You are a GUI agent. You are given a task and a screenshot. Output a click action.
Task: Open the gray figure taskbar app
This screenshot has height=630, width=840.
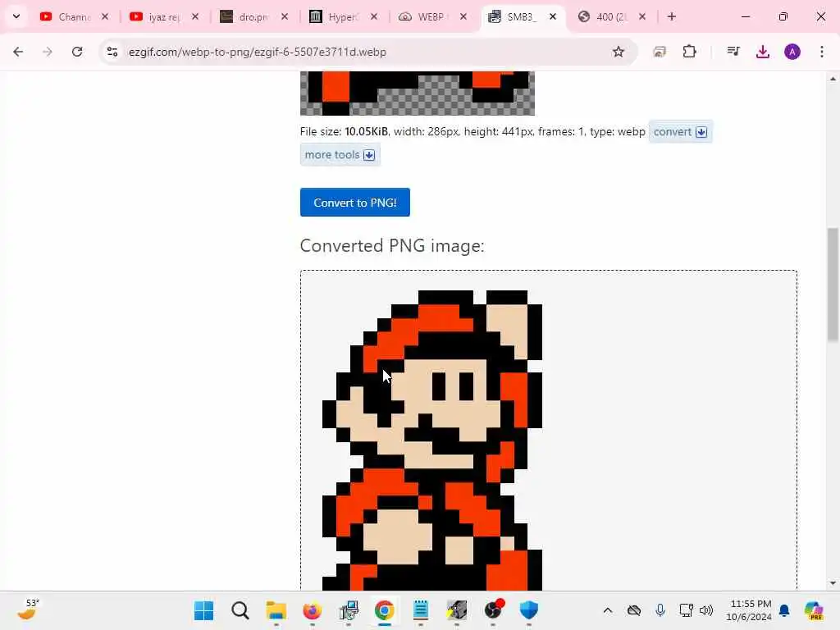[x=457, y=610]
